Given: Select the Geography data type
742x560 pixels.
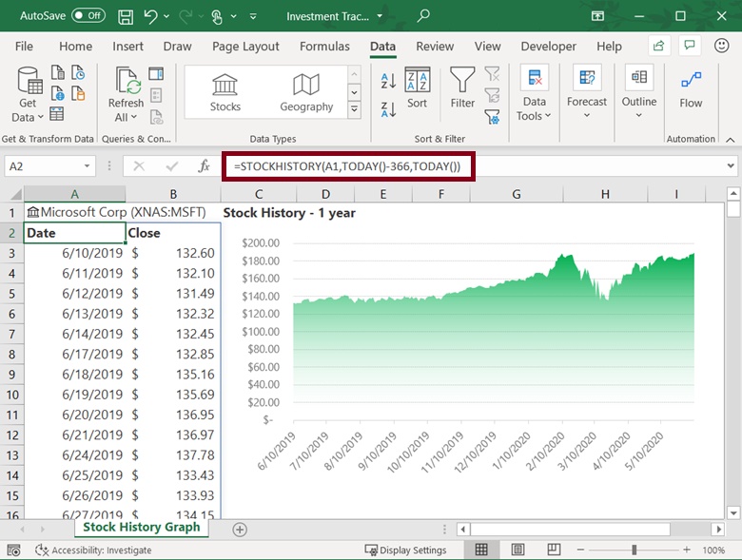Looking at the screenshot, I should [x=306, y=93].
